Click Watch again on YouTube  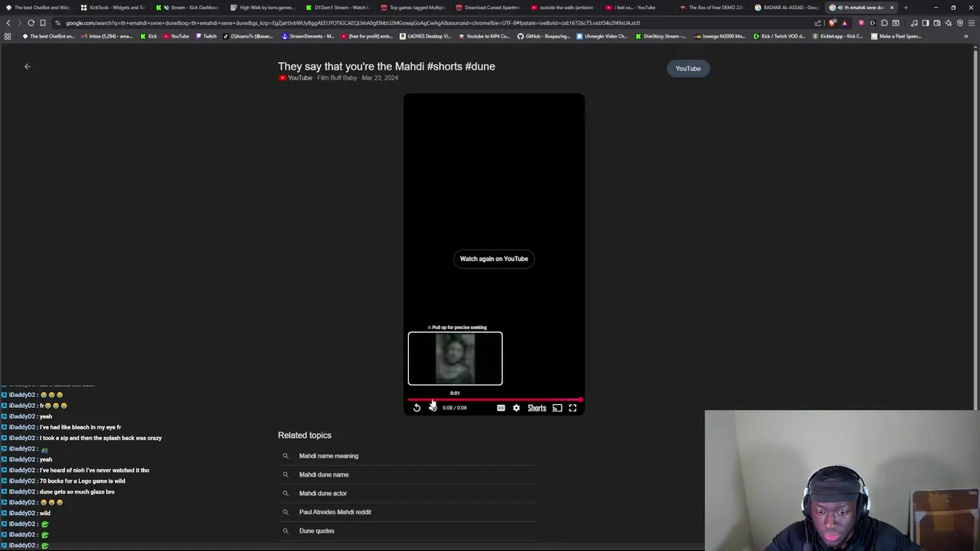494,259
